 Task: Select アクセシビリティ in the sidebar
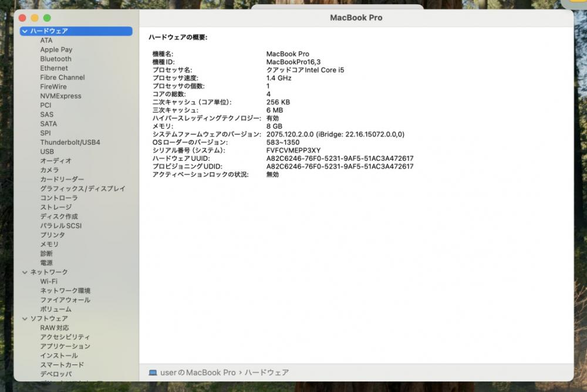click(65, 337)
